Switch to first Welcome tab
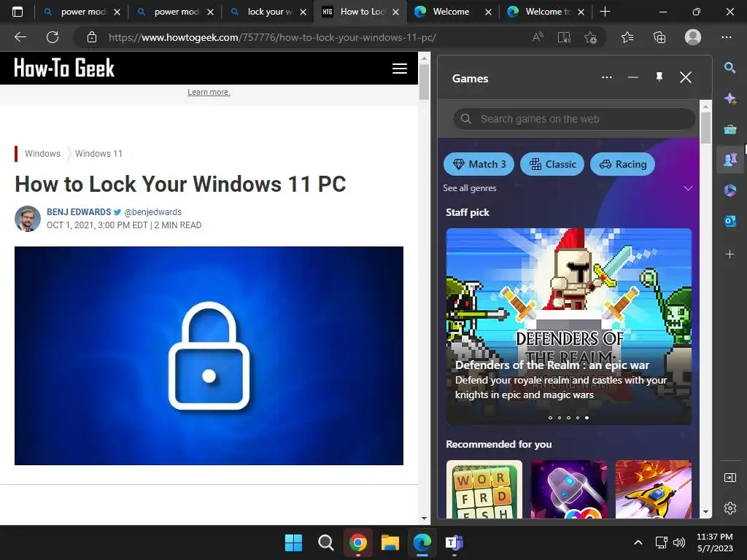747x560 pixels. (x=450, y=12)
